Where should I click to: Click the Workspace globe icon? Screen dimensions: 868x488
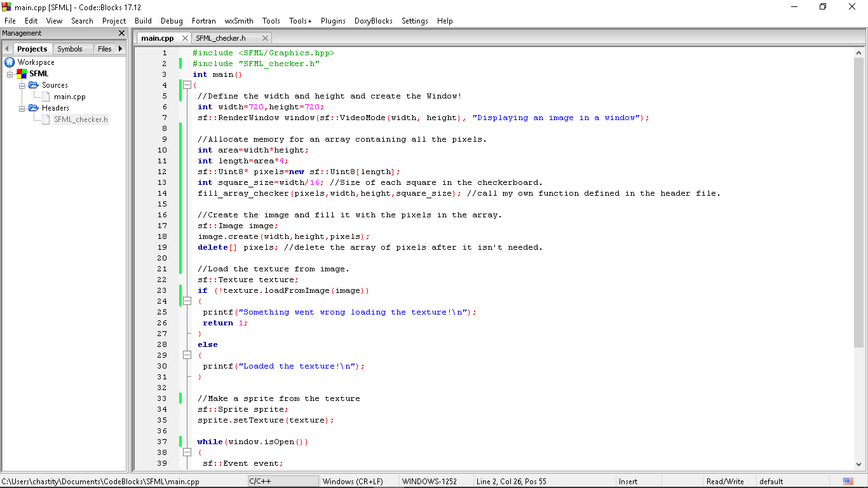point(8,62)
